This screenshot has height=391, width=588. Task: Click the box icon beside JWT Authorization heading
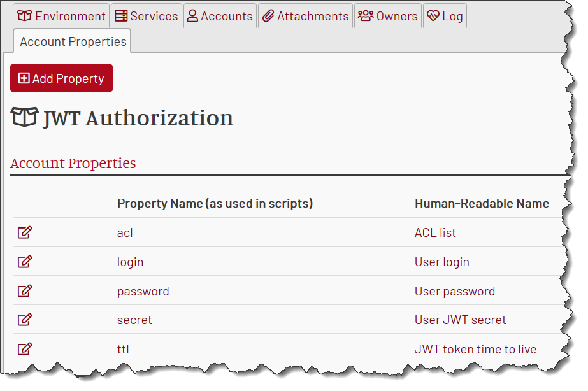(x=24, y=117)
